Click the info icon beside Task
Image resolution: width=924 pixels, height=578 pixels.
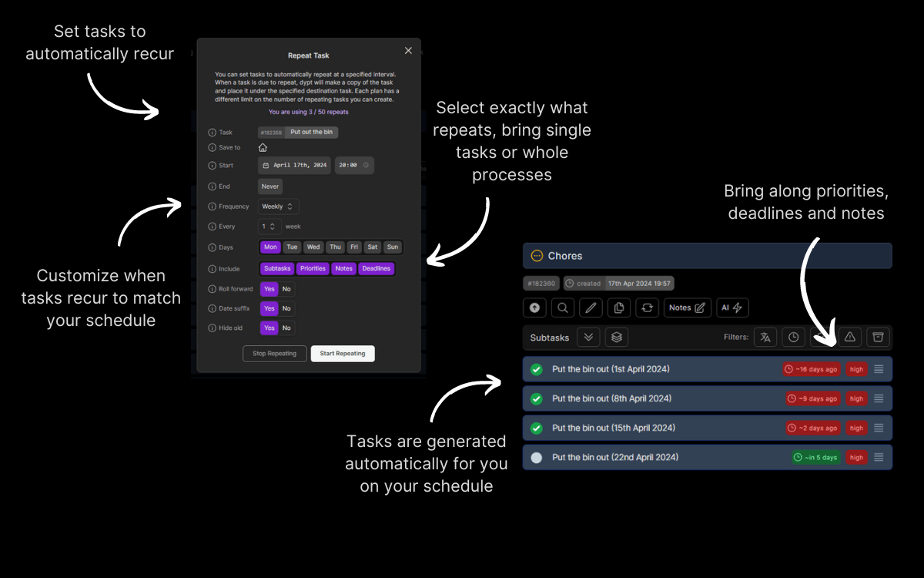[x=213, y=133]
